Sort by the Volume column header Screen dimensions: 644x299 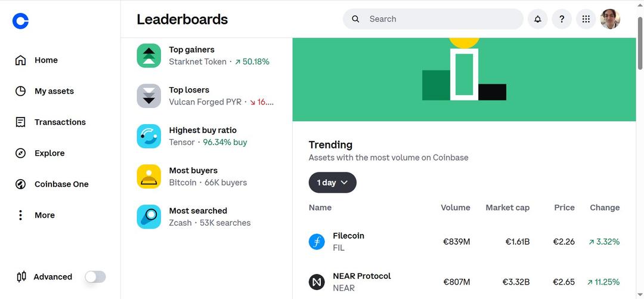click(455, 208)
